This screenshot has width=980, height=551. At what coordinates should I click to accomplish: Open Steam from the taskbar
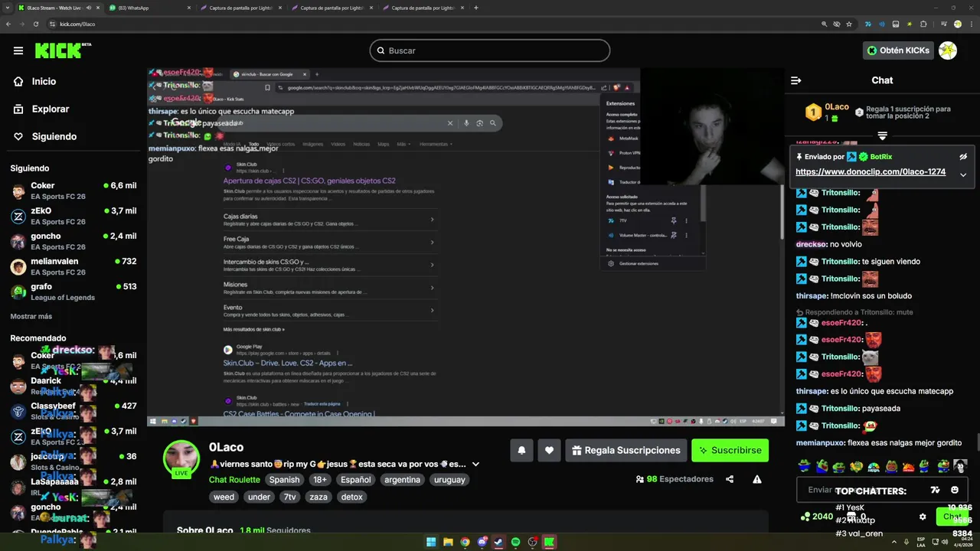click(498, 542)
